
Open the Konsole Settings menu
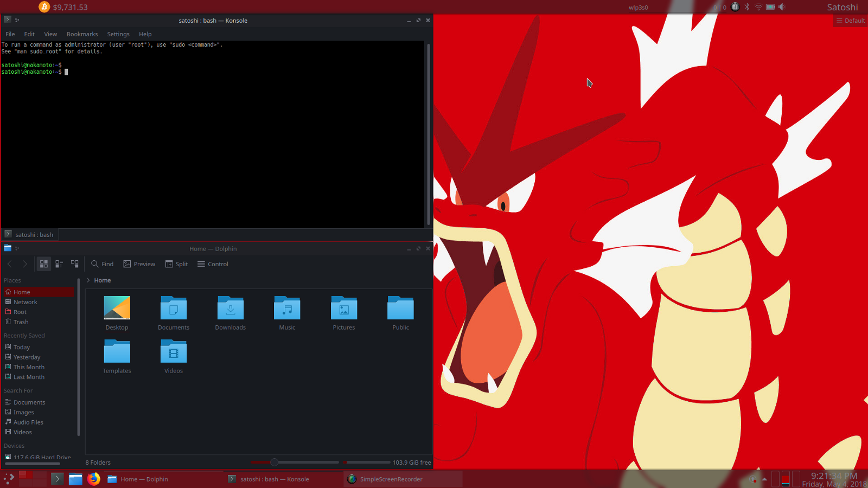click(x=118, y=34)
